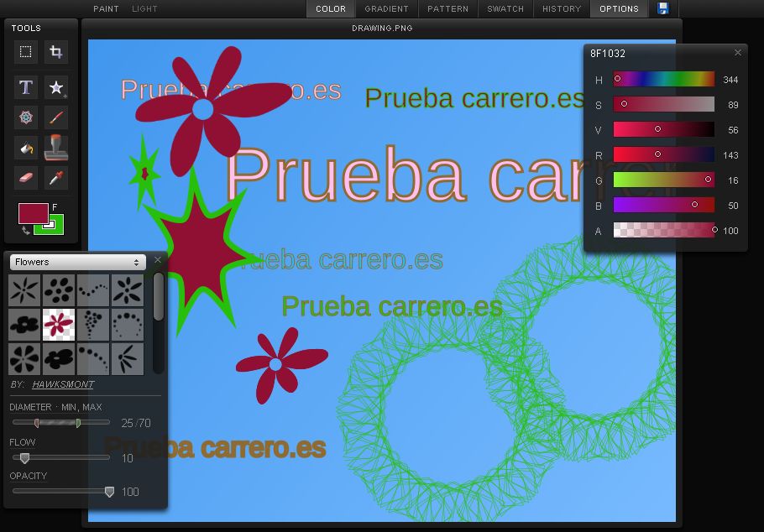Select the Paint Bucket tool

(25, 149)
